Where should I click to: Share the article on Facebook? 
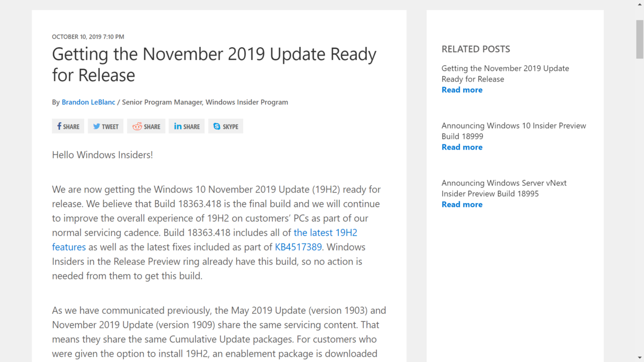click(x=68, y=127)
